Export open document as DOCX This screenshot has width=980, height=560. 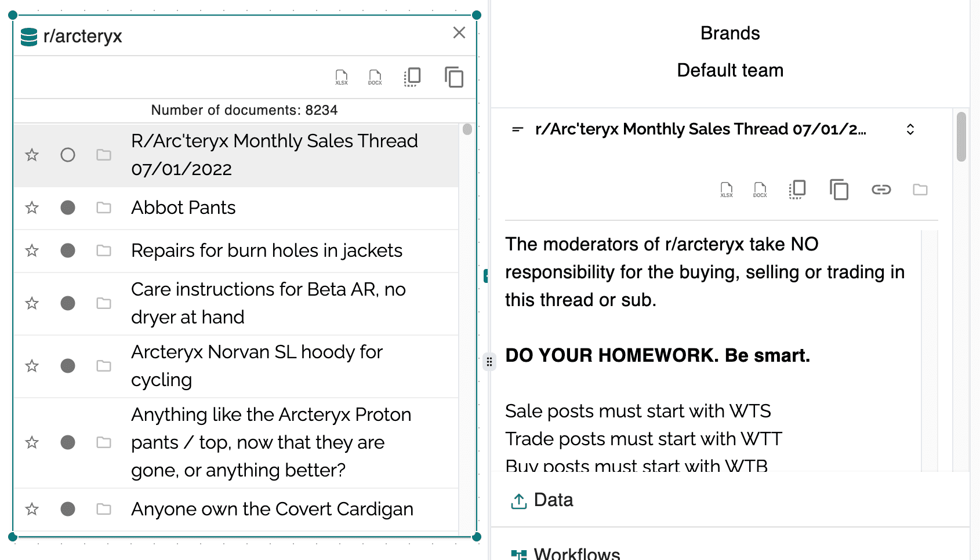[x=760, y=190]
